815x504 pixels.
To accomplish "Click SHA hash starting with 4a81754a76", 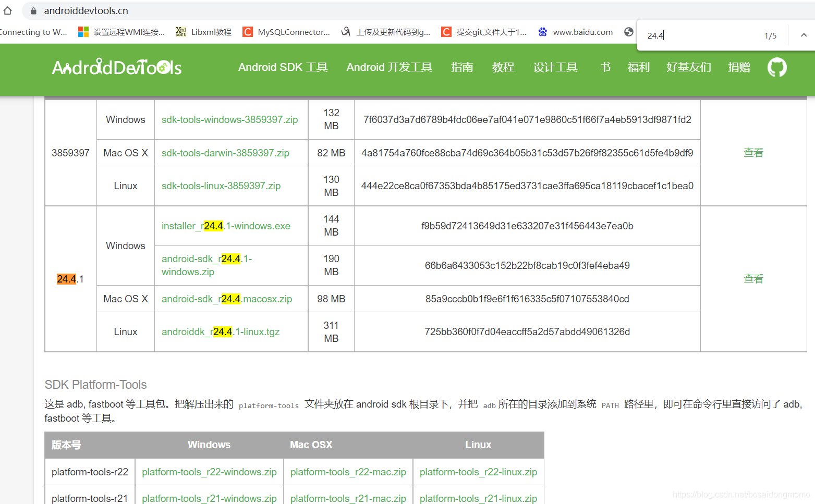I will click(527, 153).
